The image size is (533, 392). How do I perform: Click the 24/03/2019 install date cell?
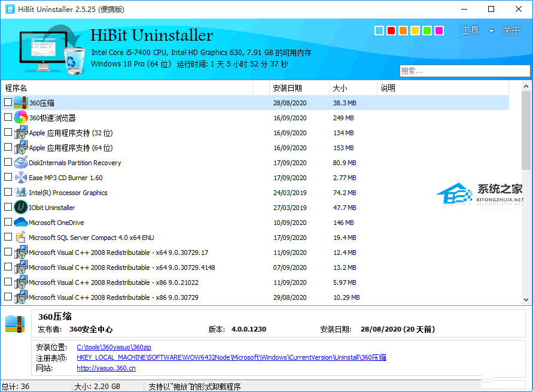click(x=290, y=193)
